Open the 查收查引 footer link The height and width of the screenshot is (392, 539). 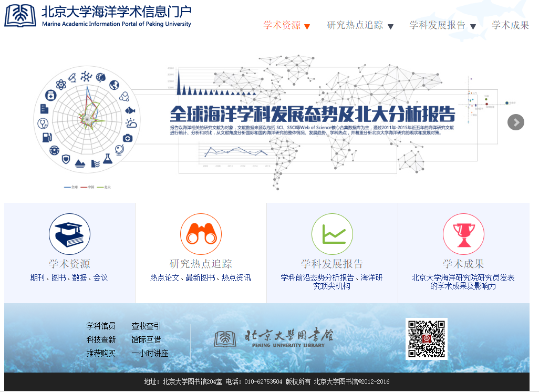pyautogui.click(x=146, y=326)
